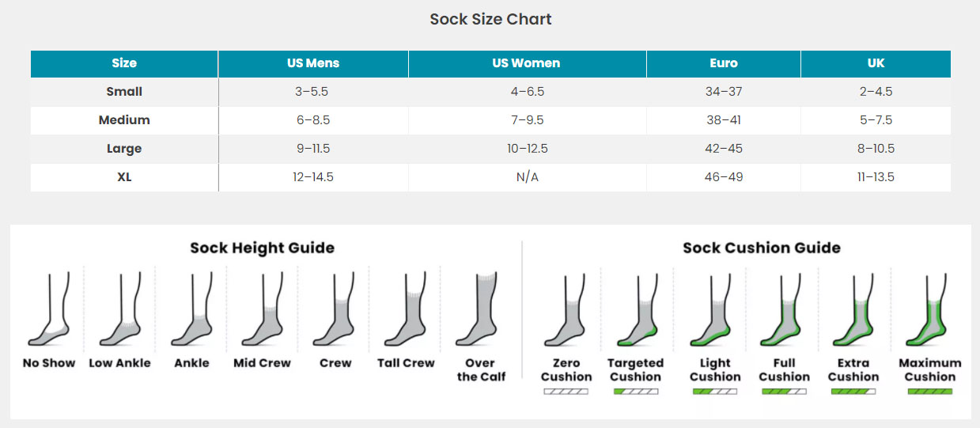The height and width of the screenshot is (428, 980).
Task: Select the US Women column header
Action: [527, 63]
